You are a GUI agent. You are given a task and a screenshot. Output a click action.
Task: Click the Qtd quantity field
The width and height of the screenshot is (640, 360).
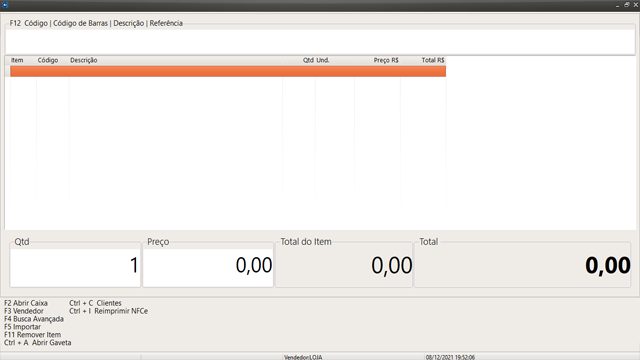(75, 267)
